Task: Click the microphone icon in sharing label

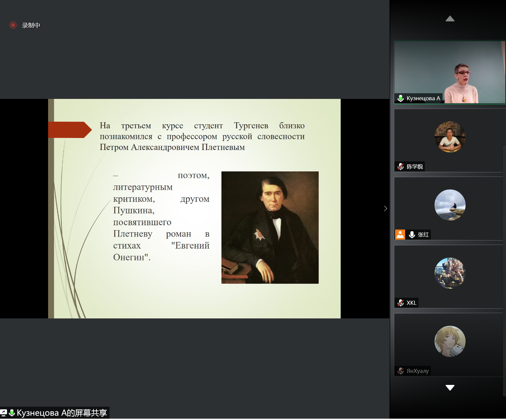Action: (x=12, y=413)
